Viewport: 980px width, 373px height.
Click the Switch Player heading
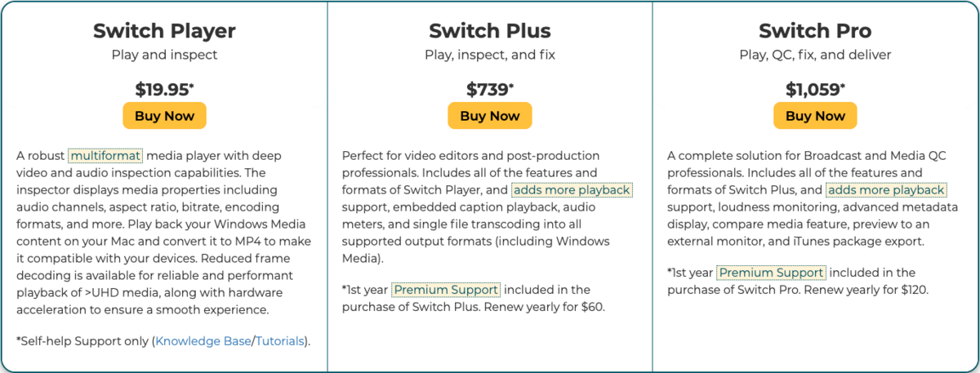(x=164, y=31)
